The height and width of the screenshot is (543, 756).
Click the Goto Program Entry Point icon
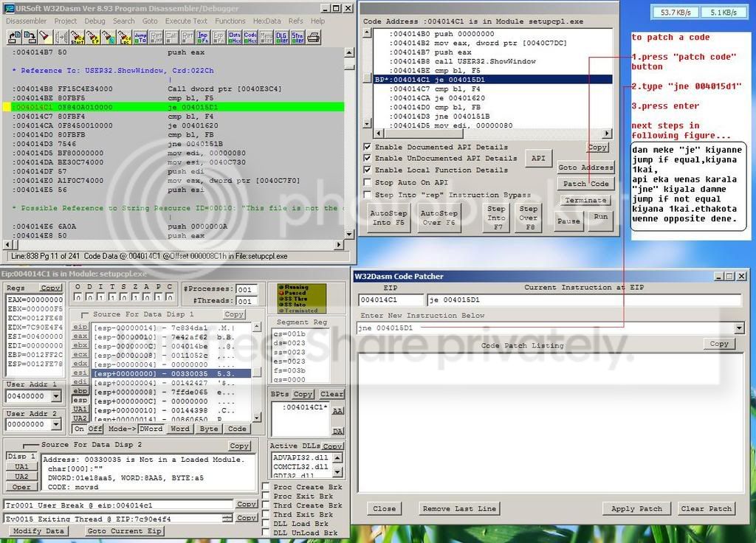(92, 37)
